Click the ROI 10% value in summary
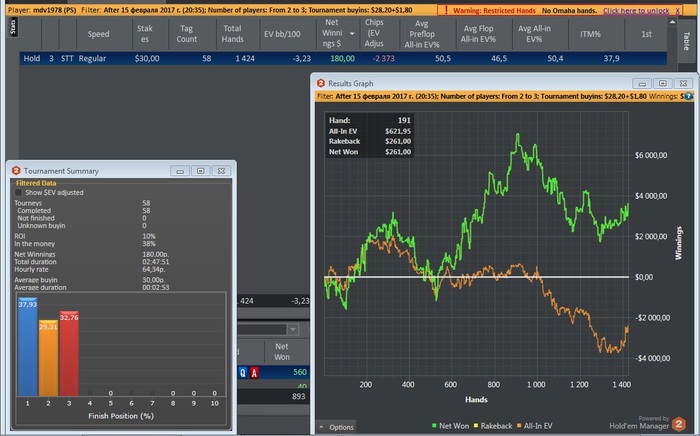 (149, 236)
